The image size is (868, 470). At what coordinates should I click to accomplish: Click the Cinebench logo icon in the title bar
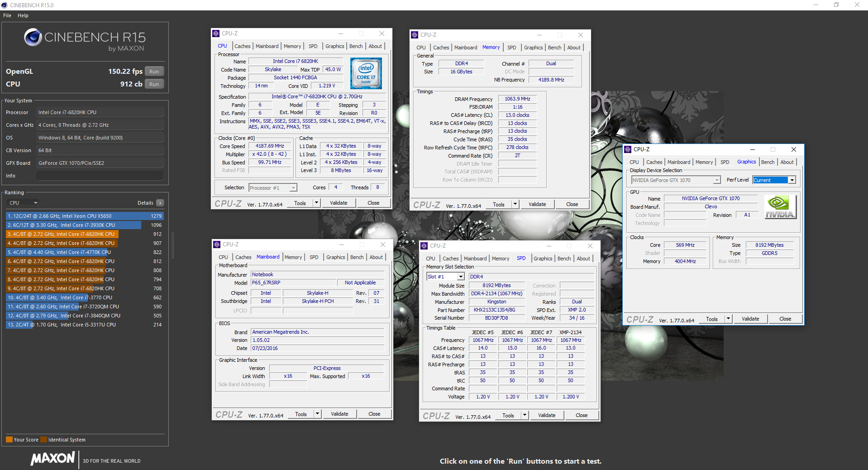[5, 5]
